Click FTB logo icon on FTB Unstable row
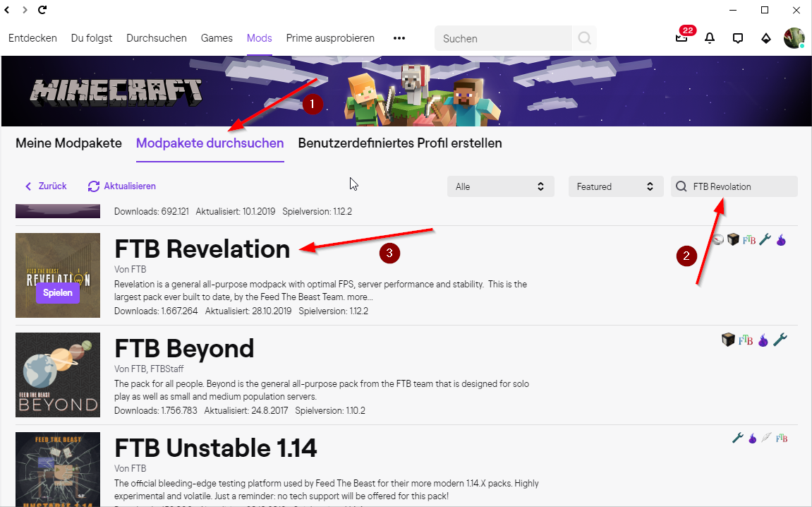The image size is (812, 507). 782,439
